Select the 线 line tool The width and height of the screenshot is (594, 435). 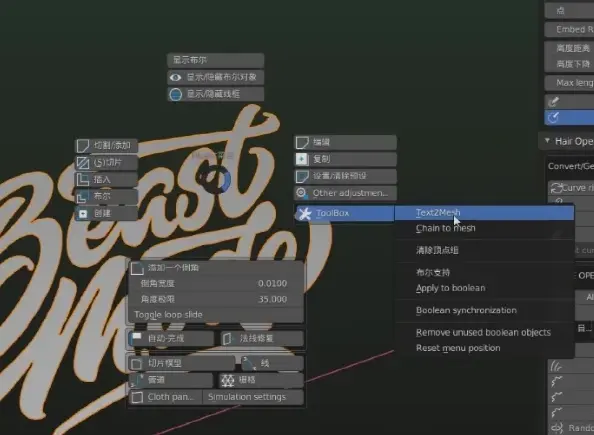click(272, 363)
